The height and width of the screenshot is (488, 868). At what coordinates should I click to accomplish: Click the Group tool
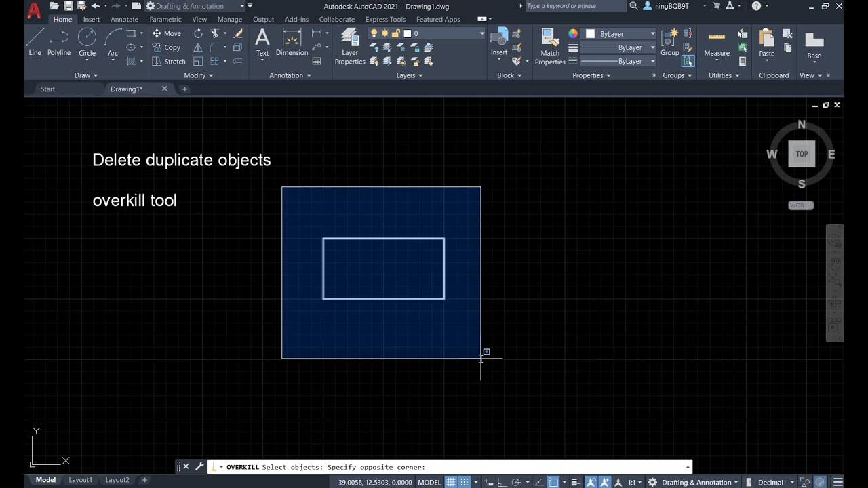point(670,42)
